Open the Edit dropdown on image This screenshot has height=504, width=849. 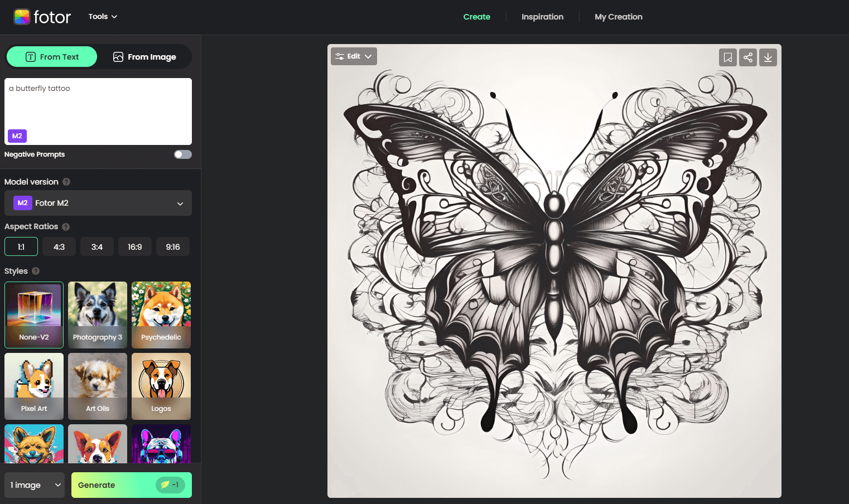coord(354,56)
